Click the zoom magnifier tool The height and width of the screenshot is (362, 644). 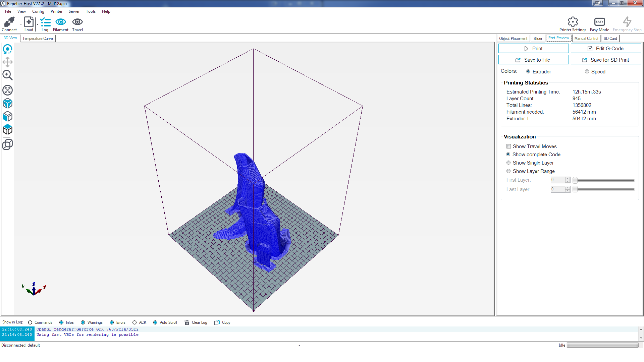coord(7,75)
